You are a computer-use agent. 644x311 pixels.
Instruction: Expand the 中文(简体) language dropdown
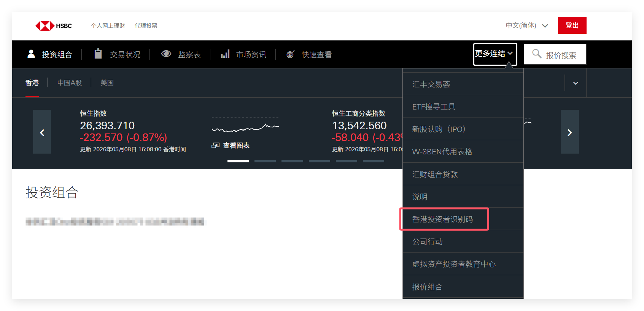pos(527,25)
